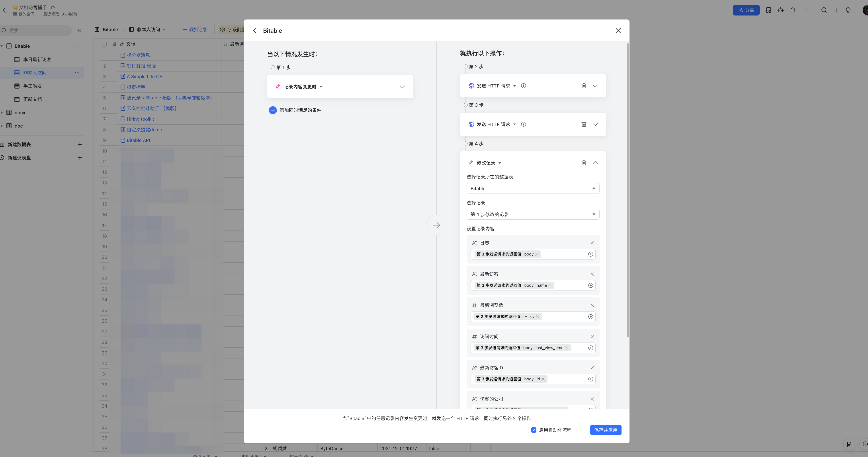Add a new table with the 新建数据表 plus

coord(80,144)
